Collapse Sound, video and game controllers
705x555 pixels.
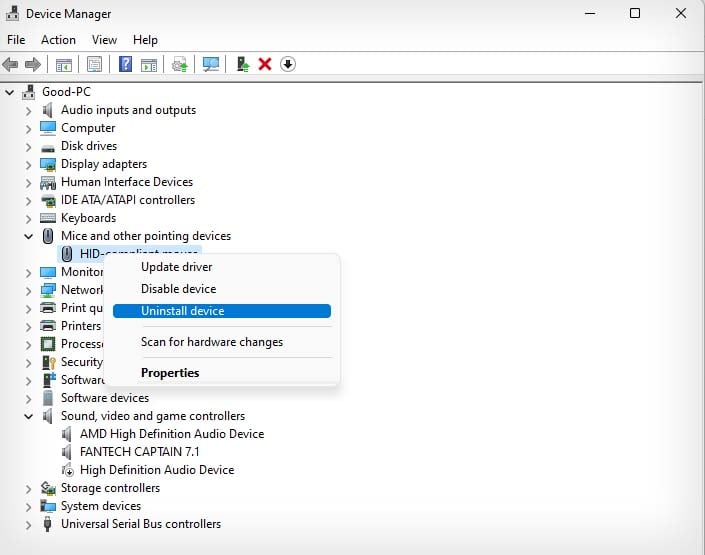pos(28,416)
